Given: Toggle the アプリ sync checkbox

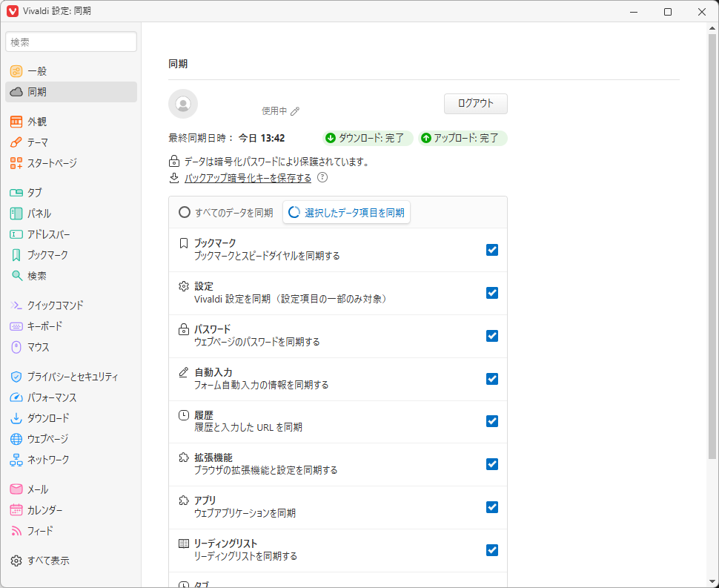Looking at the screenshot, I should (x=492, y=507).
